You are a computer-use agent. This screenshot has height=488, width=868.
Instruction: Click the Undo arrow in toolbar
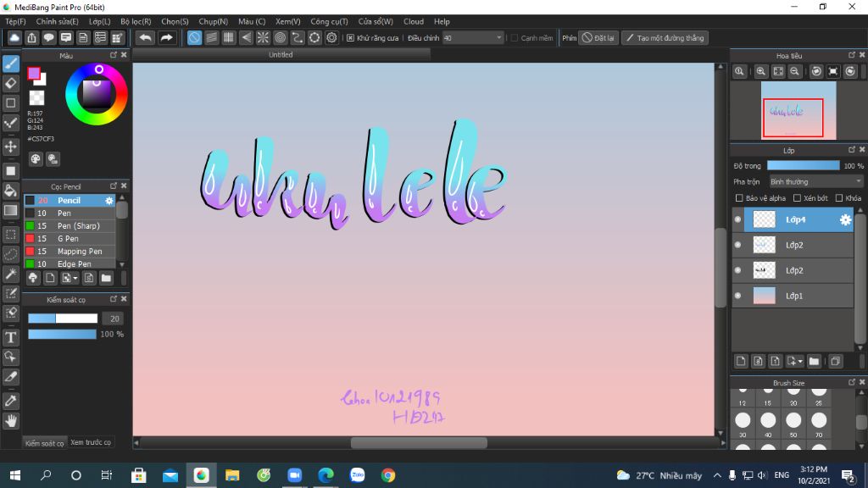146,37
